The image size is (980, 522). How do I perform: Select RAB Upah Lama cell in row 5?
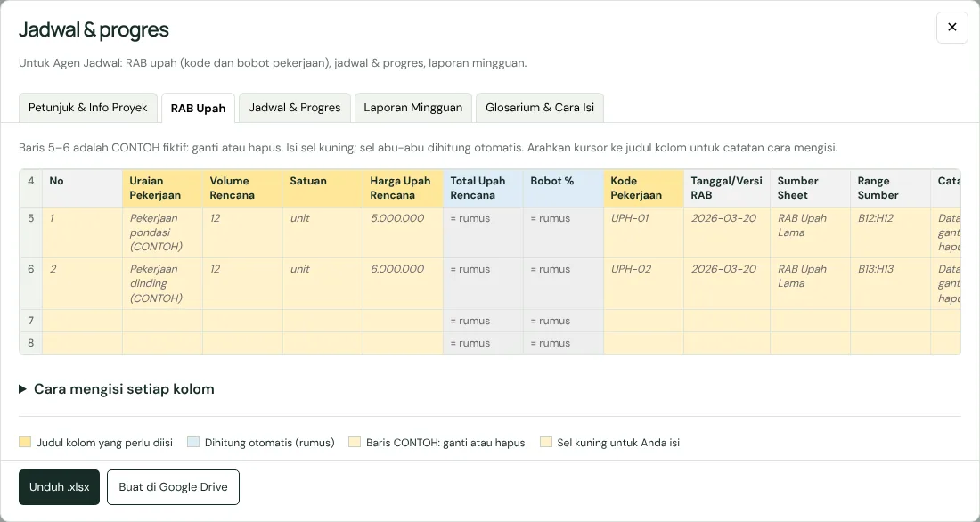(810, 232)
